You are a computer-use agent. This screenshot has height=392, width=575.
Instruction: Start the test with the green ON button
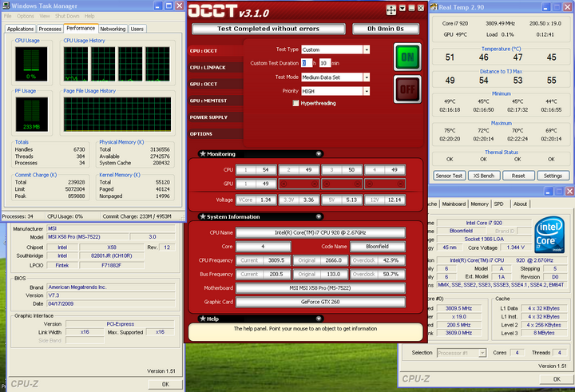[407, 57]
